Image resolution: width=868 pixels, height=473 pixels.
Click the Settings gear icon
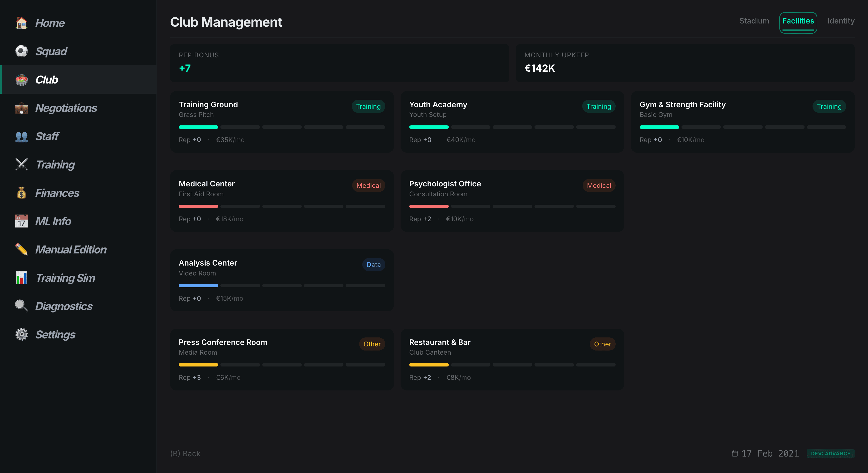tap(22, 334)
